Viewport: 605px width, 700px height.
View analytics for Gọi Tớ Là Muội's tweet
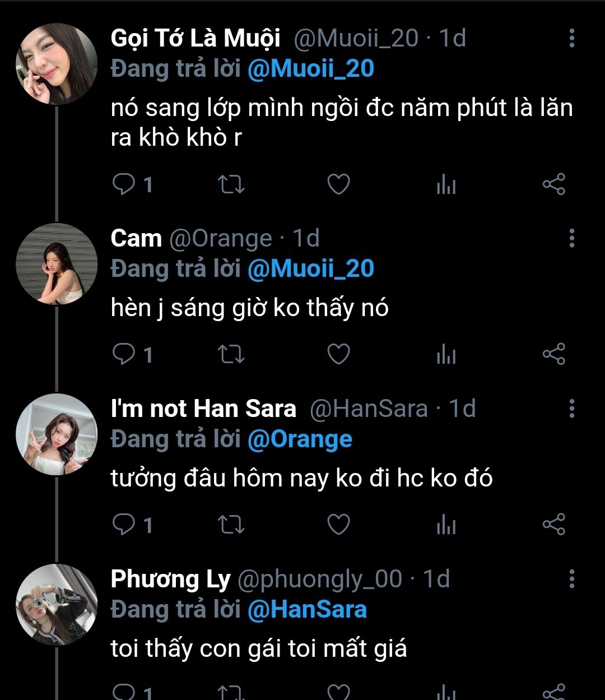(446, 184)
